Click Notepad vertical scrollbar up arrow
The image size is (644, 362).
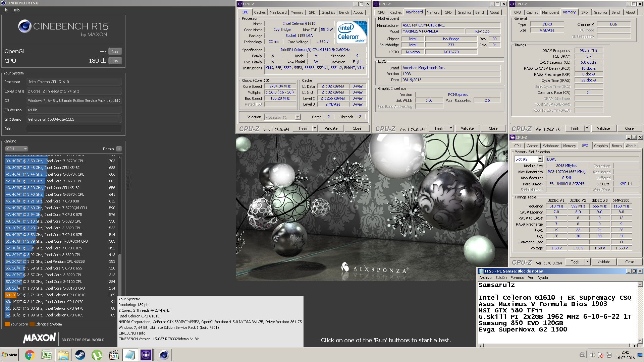(x=640, y=284)
